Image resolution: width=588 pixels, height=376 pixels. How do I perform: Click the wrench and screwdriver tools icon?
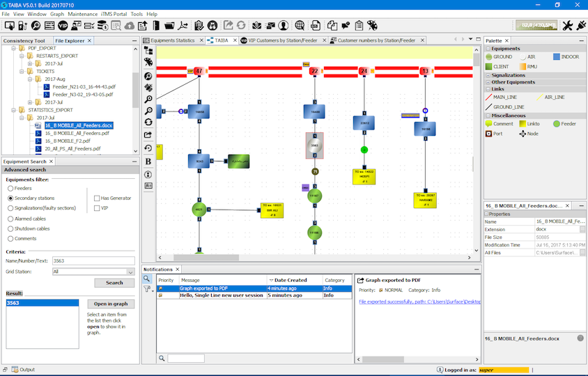567,26
